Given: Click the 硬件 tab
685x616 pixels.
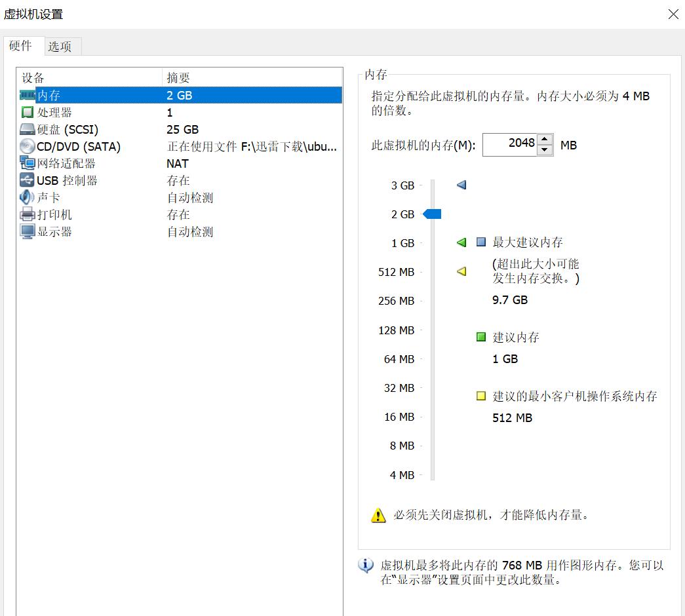Looking at the screenshot, I should tap(22, 47).
